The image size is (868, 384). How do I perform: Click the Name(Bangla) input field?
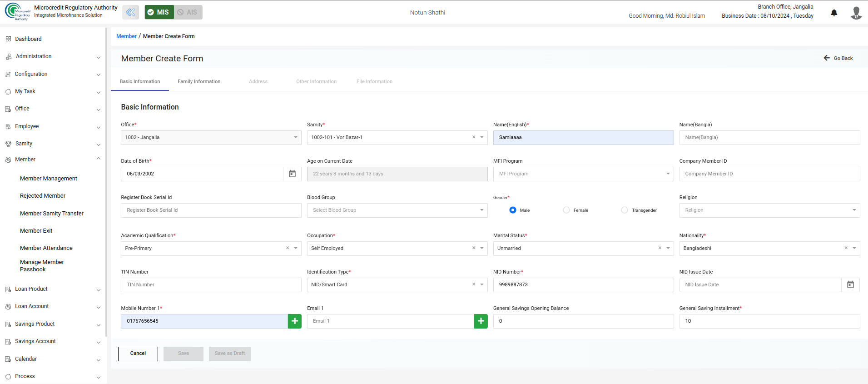pyautogui.click(x=769, y=138)
